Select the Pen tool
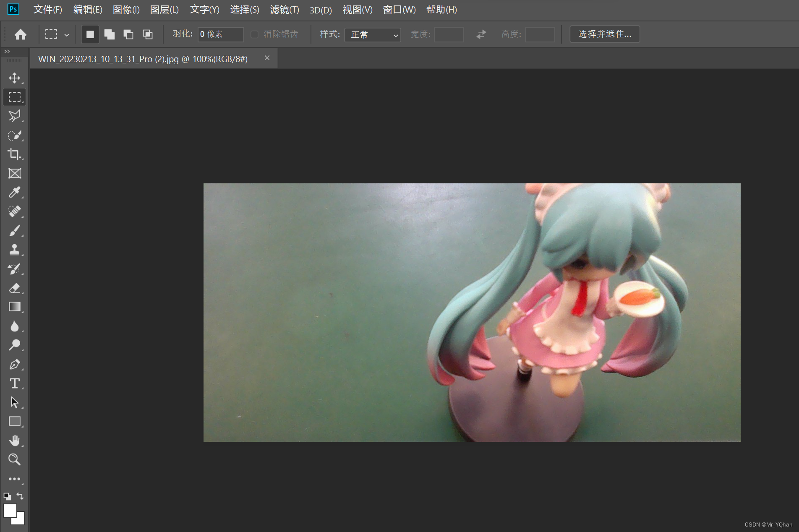The image size is (799, 532). point(15,364)
